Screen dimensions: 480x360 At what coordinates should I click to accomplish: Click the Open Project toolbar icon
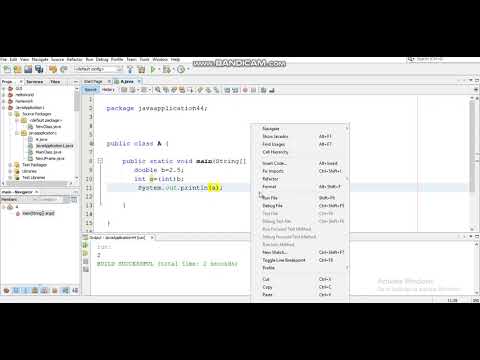(x=28, y=69)
